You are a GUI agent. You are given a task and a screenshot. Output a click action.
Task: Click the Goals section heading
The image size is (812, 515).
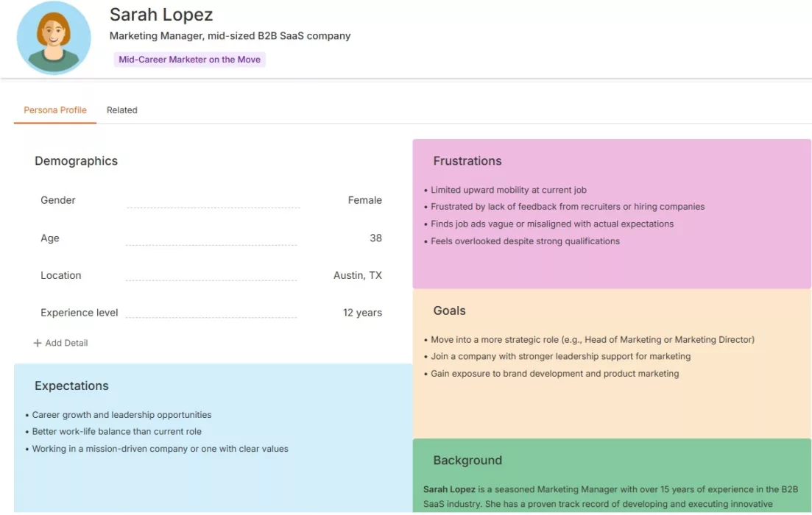[449, 310]
